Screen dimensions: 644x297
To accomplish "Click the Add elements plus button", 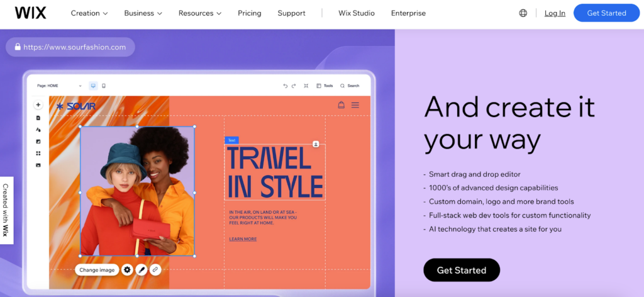I will [38, 104].
